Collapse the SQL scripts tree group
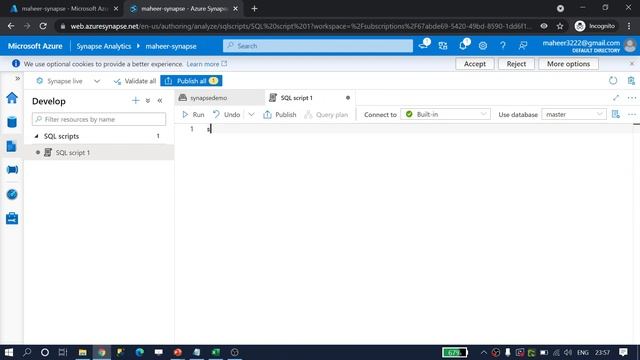640x360 pixels. click(36, 136)
